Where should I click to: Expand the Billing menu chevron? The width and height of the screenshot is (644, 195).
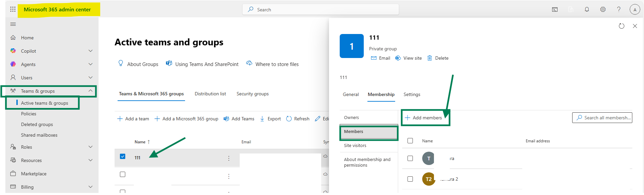click(x=91, y=187)
